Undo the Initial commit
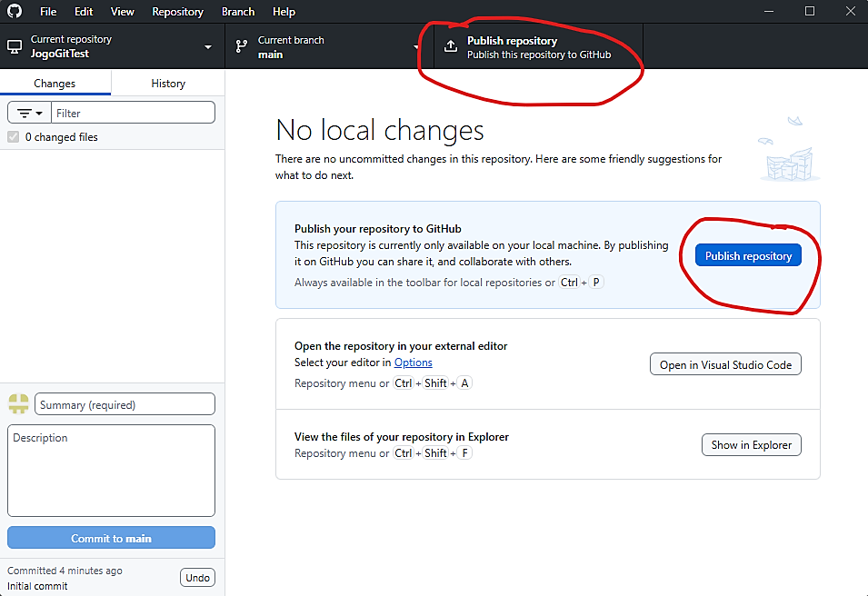Screen dimensions: 868x596 tap(197, 578)
